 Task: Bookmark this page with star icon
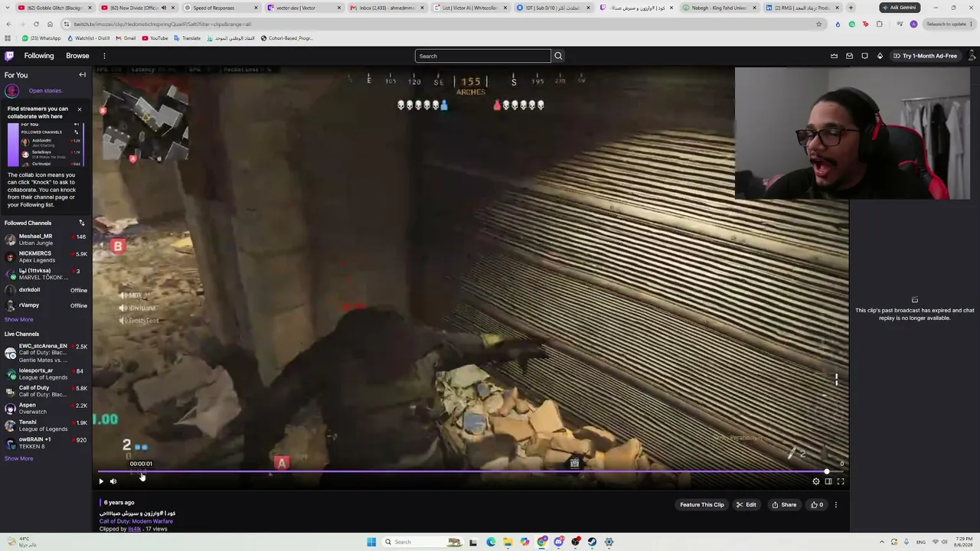tap(818, 24)
